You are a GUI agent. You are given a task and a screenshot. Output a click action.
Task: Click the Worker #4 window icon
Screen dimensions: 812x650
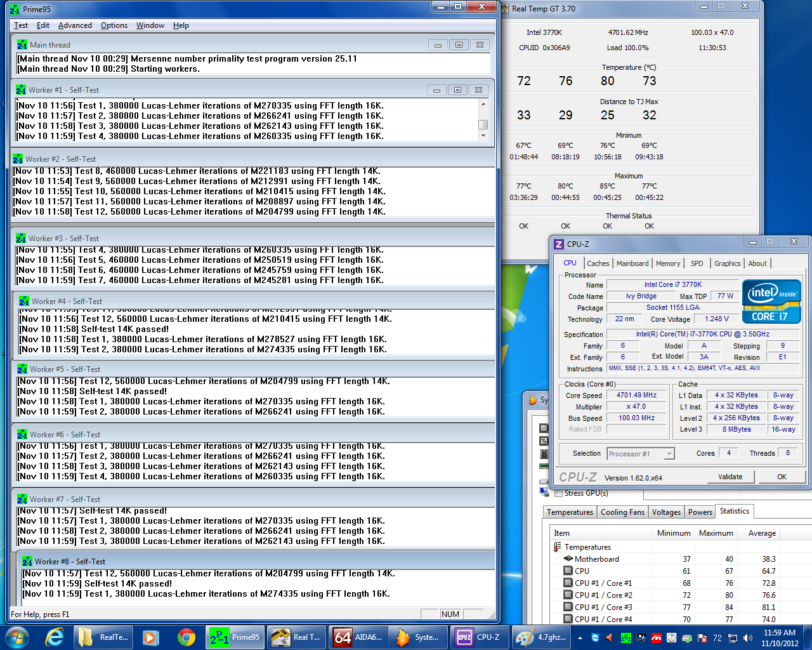tap(24, 302)
